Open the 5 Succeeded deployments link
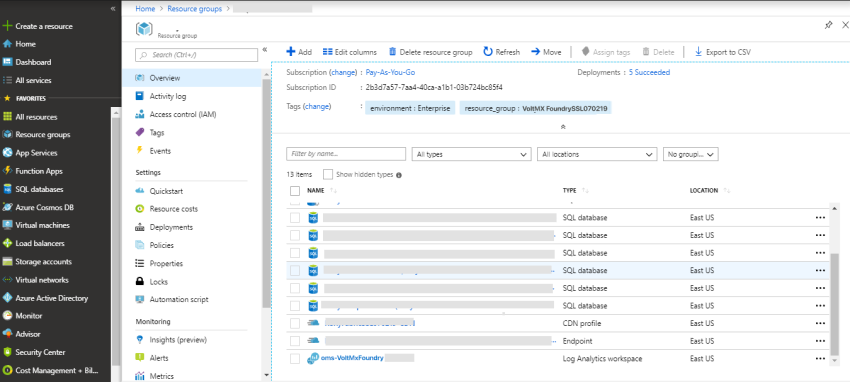The height and width of the screenshot is (382, 850). (x=649, y=72)
